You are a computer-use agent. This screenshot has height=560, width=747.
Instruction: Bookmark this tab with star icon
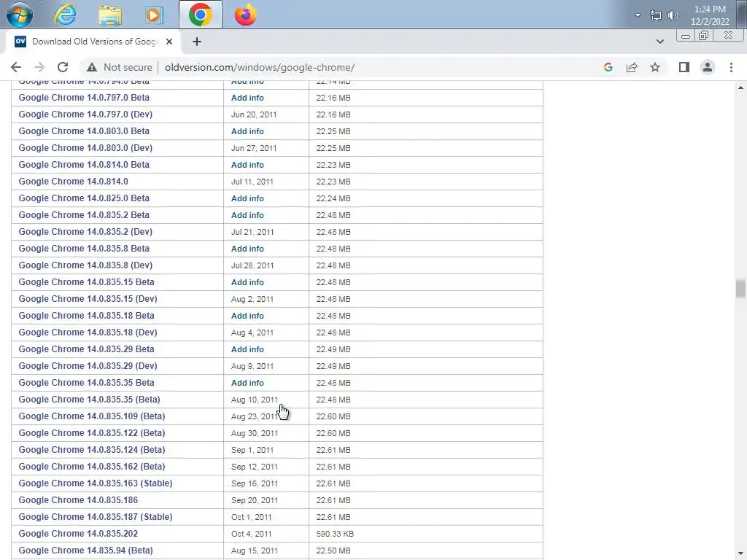click(x=655, y=67)
